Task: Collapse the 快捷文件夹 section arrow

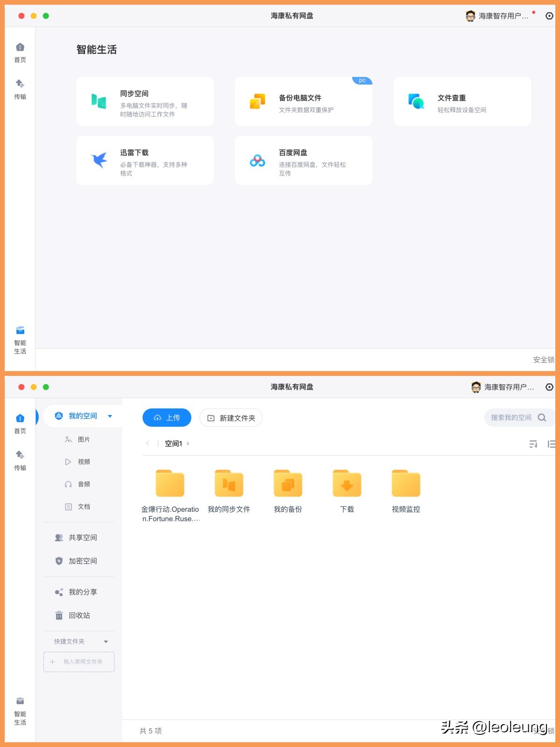Action: click(x=106, y=641)
